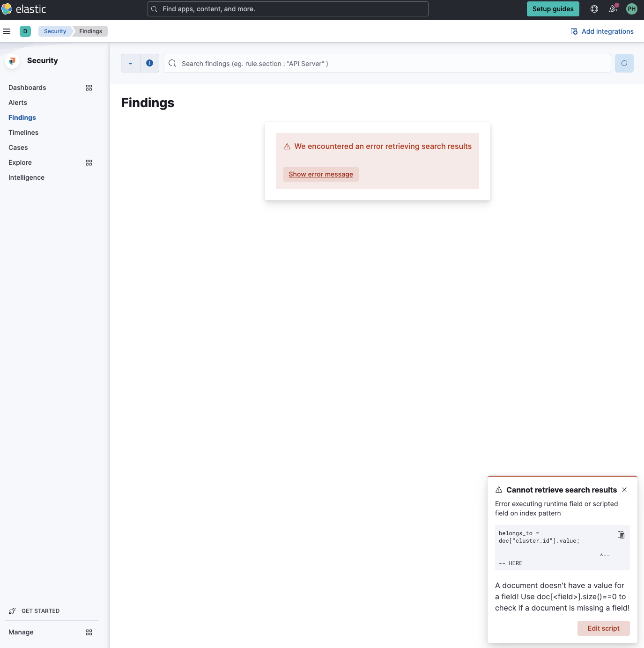Click the belongs_to script code block

pos(563,548)
